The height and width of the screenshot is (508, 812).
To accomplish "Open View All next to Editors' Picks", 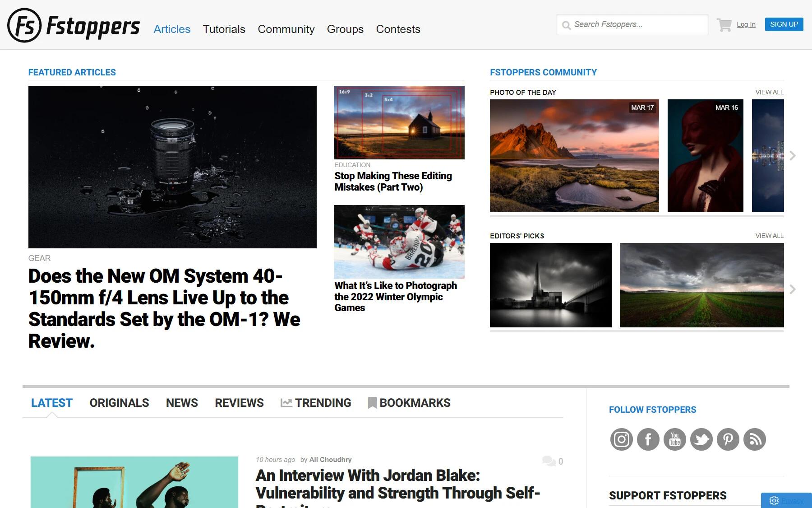I will click(769, 236).
